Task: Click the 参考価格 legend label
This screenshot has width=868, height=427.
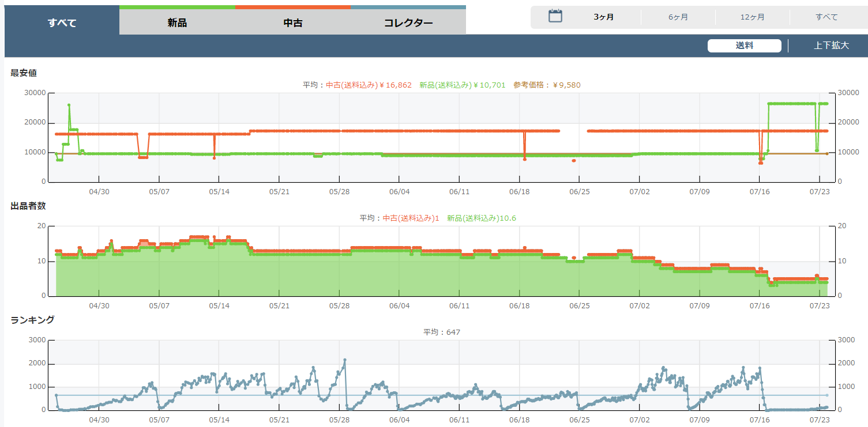Action: 547,85
